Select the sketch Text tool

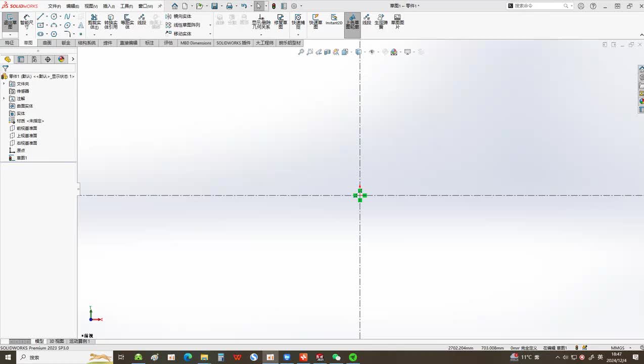coord(81,25)
